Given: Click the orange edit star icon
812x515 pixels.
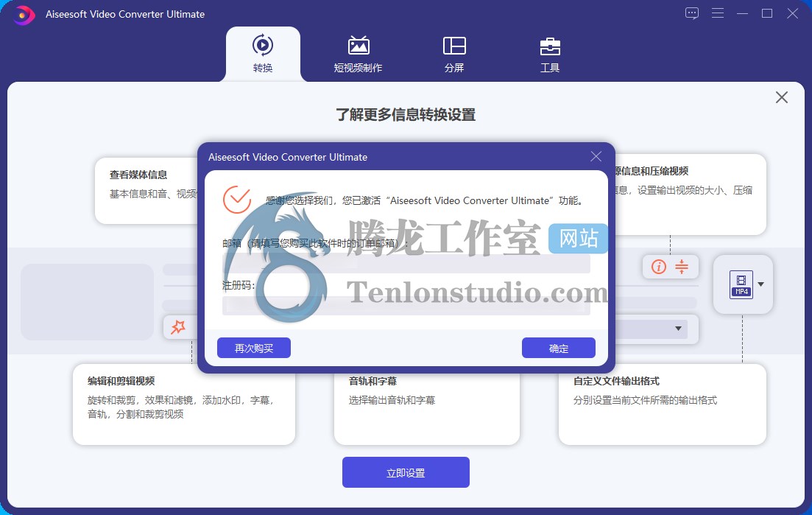Looking at the screenshot, I should click(x=177, y=327).
